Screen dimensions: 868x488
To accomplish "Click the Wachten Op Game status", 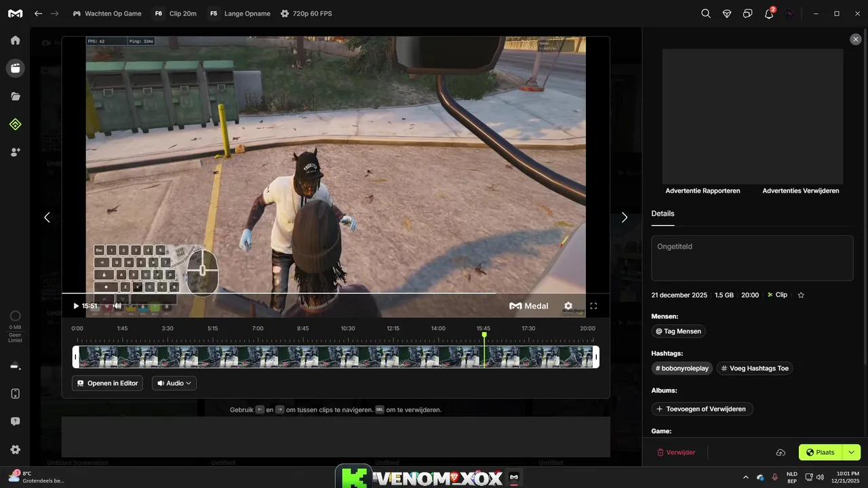I will click(x=107, y=14).
